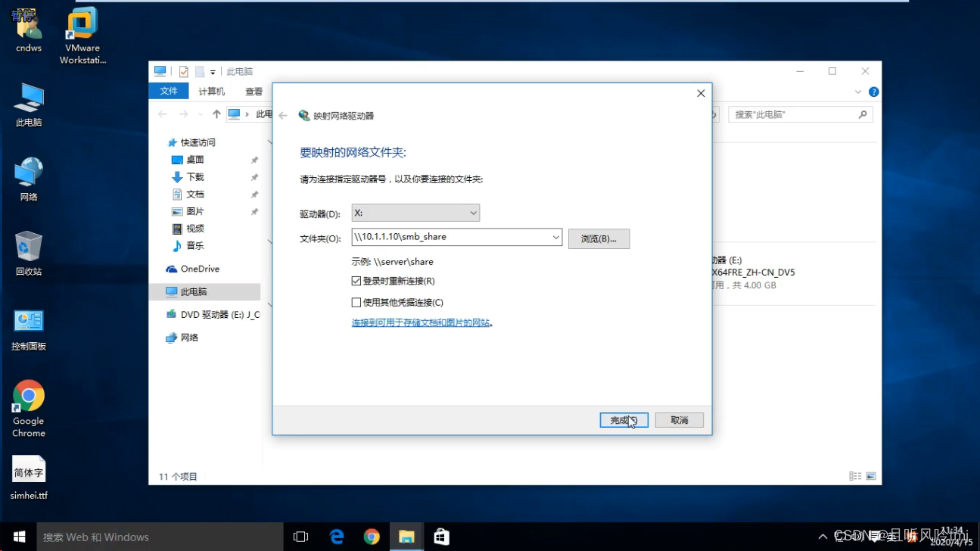Viewport: 980px width, 551px height.
Task: Expand the folder path combo box arrow
Action: pyautogui.click(x=557, y=237)
